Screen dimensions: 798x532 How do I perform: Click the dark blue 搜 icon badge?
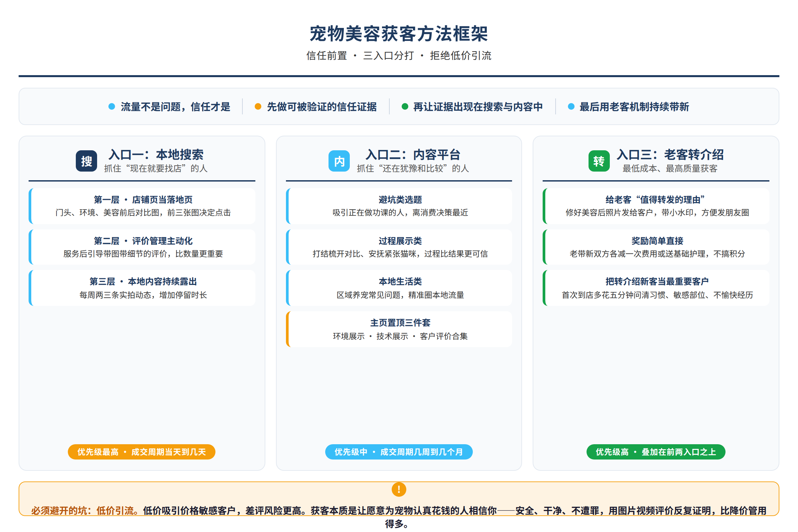(86, 161)
